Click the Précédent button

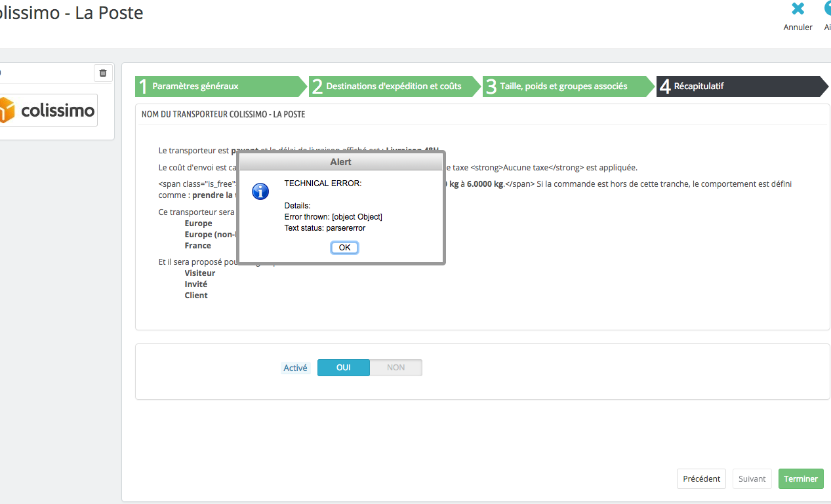[702, 478]
